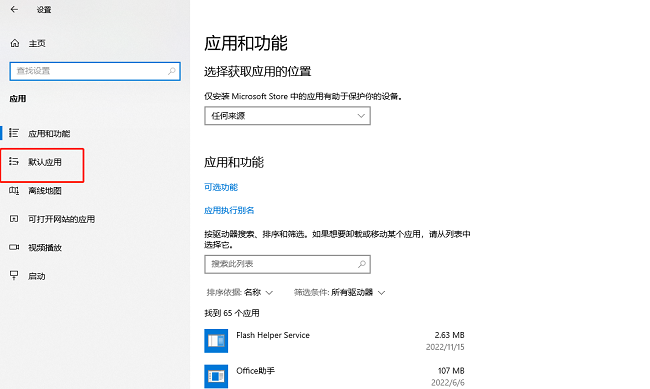Open 默认应用 menu item
Viewport: 650px width, 389px height.
pyautogui.click(x=45, y=162)
